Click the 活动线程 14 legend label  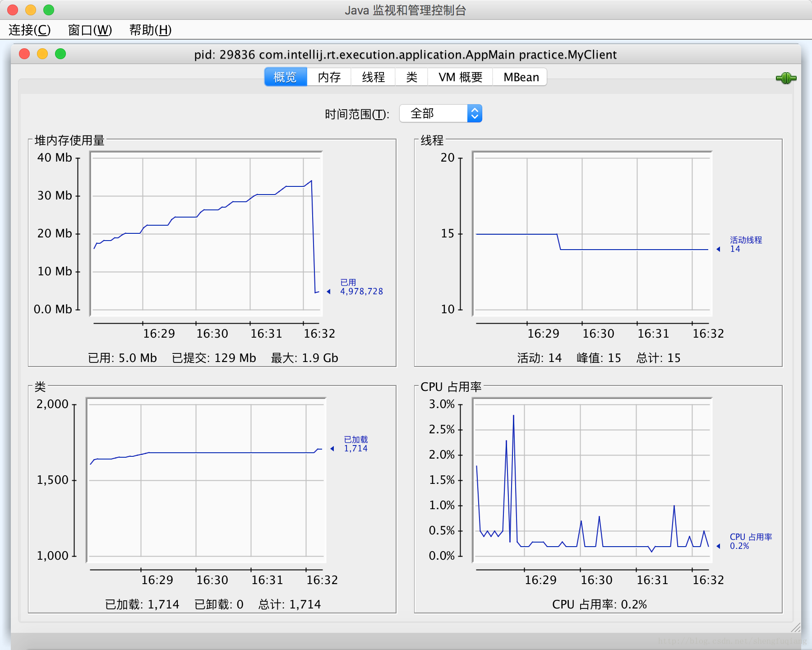746,244
